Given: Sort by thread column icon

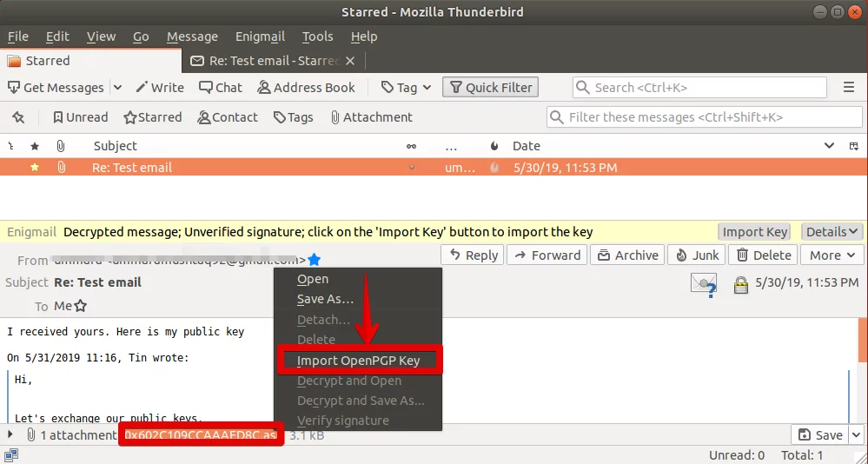Looking at the screenshot, I should point(11,146).
